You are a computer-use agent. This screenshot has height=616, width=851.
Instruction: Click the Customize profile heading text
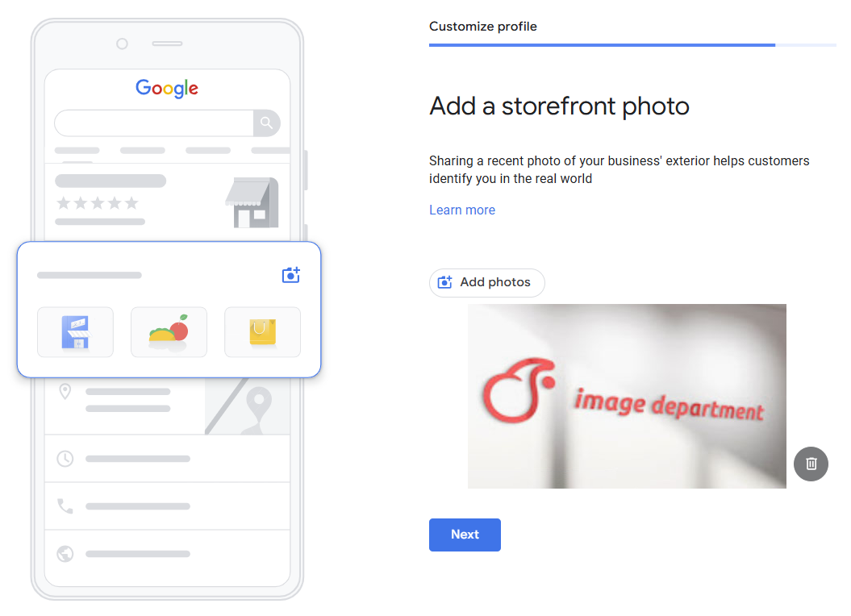tap(483, 27)
